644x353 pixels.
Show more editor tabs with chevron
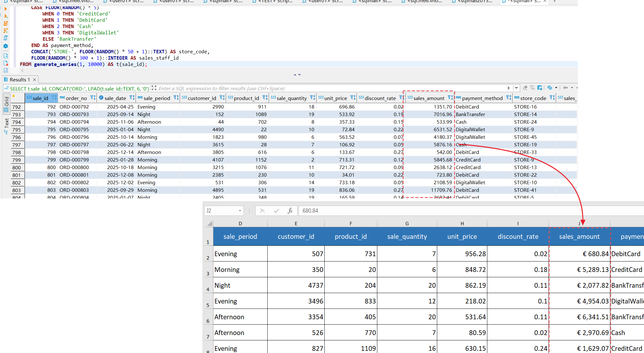click(x=554, y=1)
